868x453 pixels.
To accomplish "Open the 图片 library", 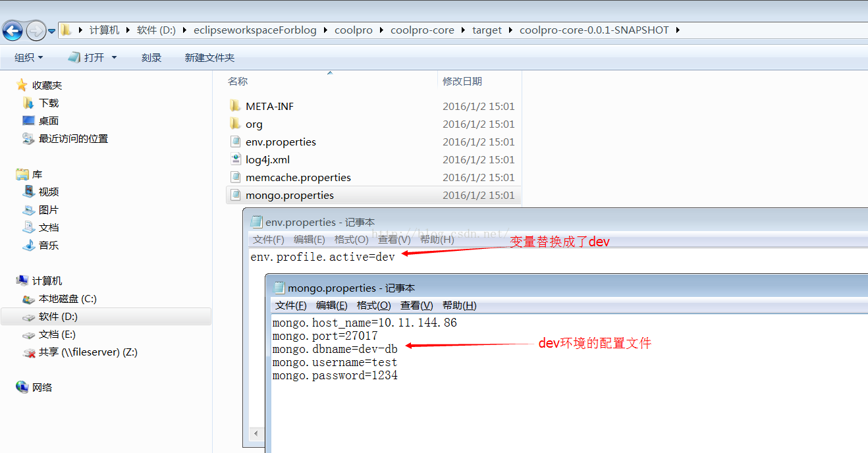I will [49, 209].
